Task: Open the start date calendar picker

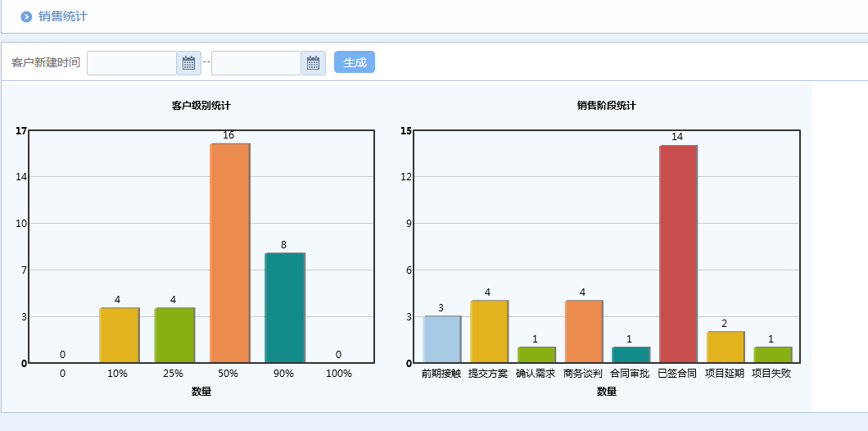Action: [x=188, y=63]
